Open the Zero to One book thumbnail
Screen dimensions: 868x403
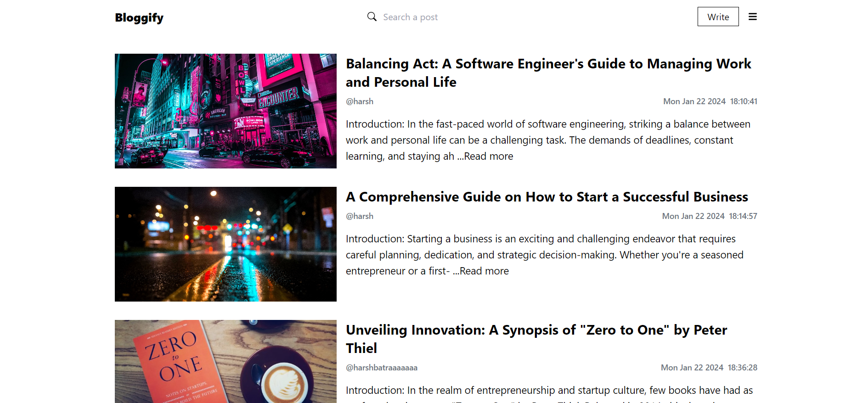225,361
